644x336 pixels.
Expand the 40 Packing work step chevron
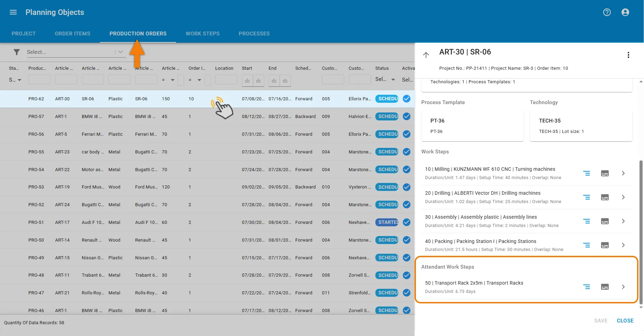tap(623, 245)
